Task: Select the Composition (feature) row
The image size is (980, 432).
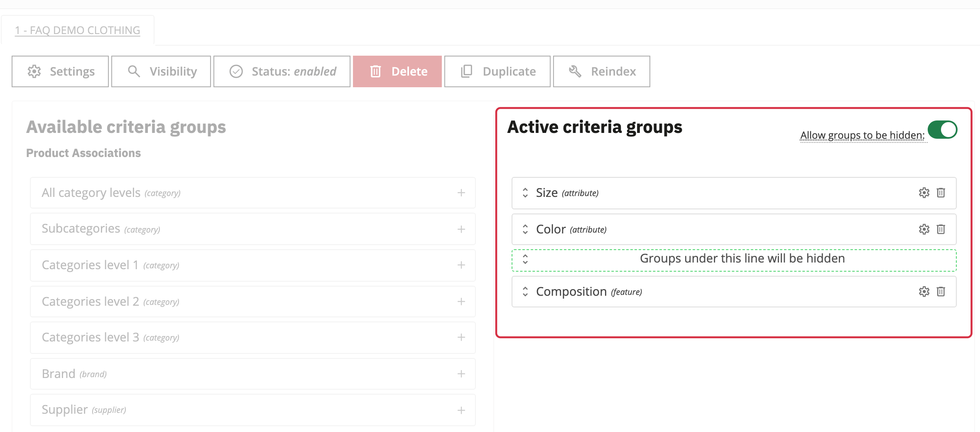Action: (734, 292)
